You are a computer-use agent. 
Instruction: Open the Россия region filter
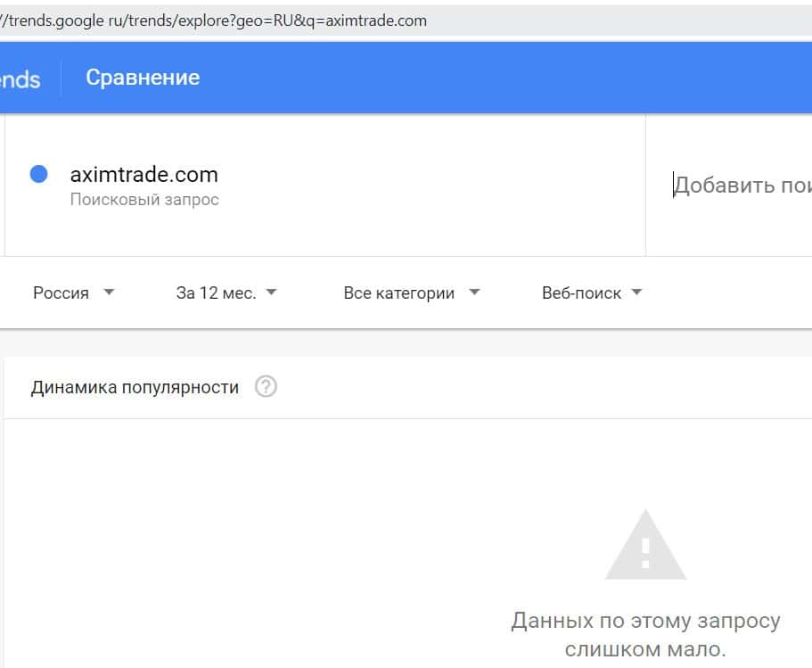62,293
